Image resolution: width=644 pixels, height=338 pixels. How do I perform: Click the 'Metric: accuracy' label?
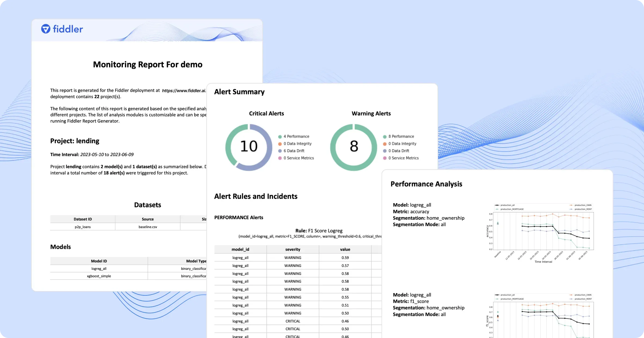[x=411, y=212]
